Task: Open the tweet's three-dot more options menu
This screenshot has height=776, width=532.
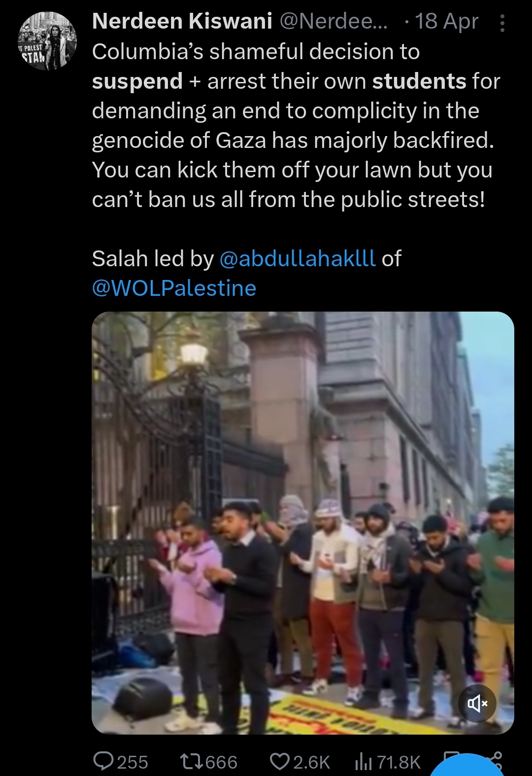Action: tap(502, 23)
